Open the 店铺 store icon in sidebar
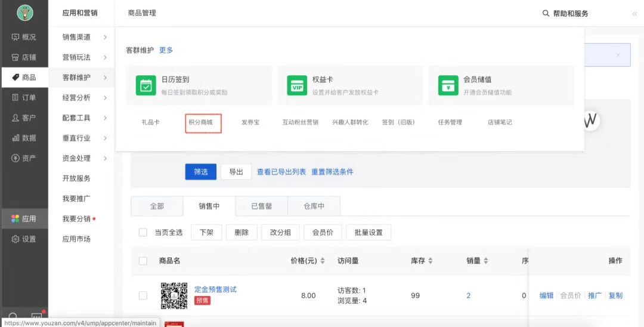The height and width of the screenshot is (327, 644). pos(15,57)
